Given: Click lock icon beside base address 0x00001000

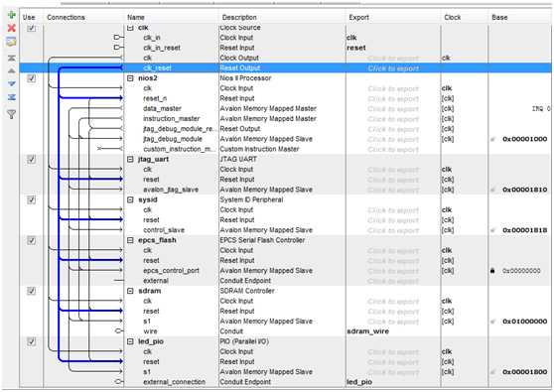Looking at the screenshot, I should coord(493,139).
